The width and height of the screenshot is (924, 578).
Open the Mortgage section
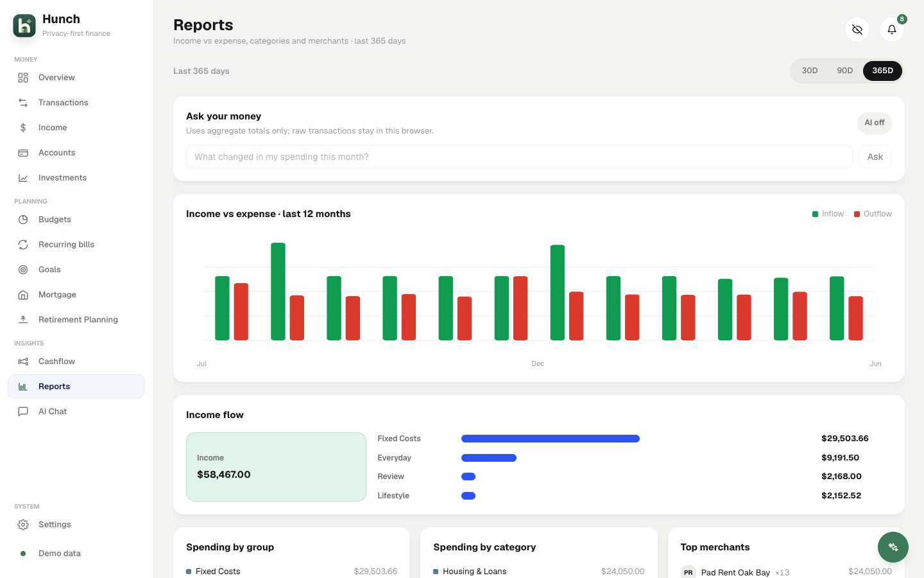57,295
